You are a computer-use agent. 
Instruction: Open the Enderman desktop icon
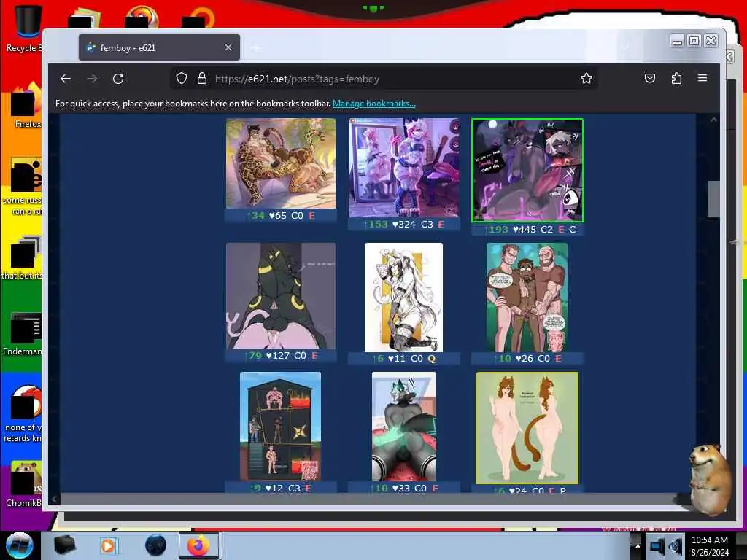[x=23, y=334]
